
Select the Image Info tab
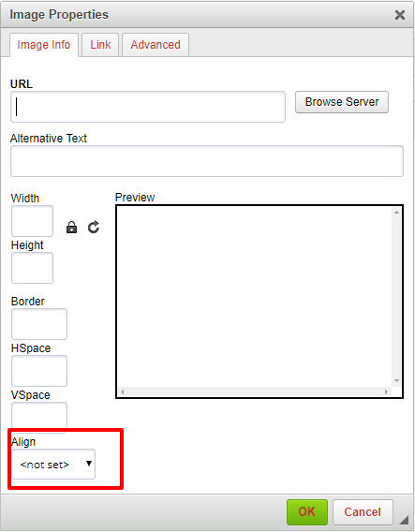click(44, 45)
